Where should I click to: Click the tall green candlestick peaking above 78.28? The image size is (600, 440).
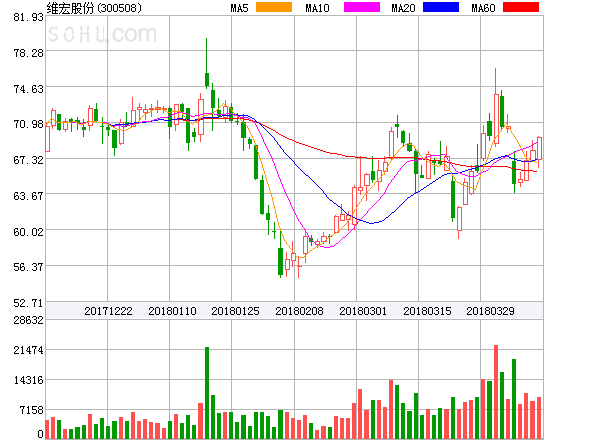coord(207,63)
